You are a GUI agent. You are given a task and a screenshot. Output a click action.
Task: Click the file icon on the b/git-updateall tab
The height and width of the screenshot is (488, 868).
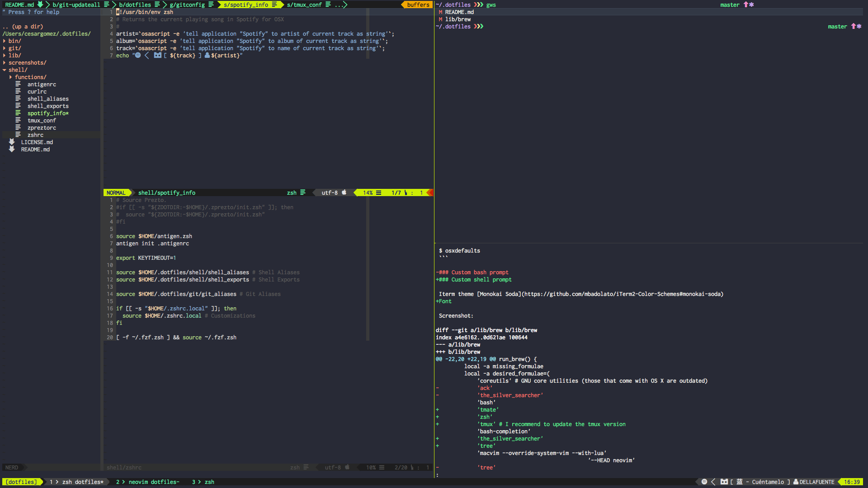pyautogui.click(x=106, y=5)
